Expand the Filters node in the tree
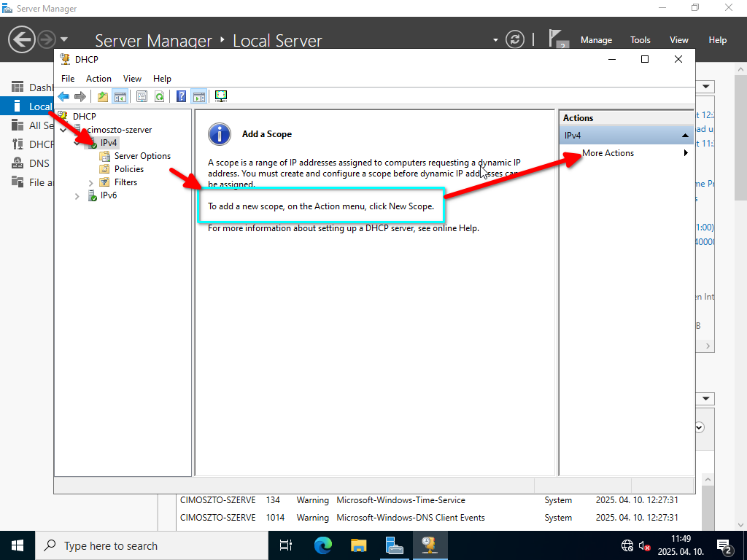The width and height of the screenshot is (747, 560). [91, 182]
